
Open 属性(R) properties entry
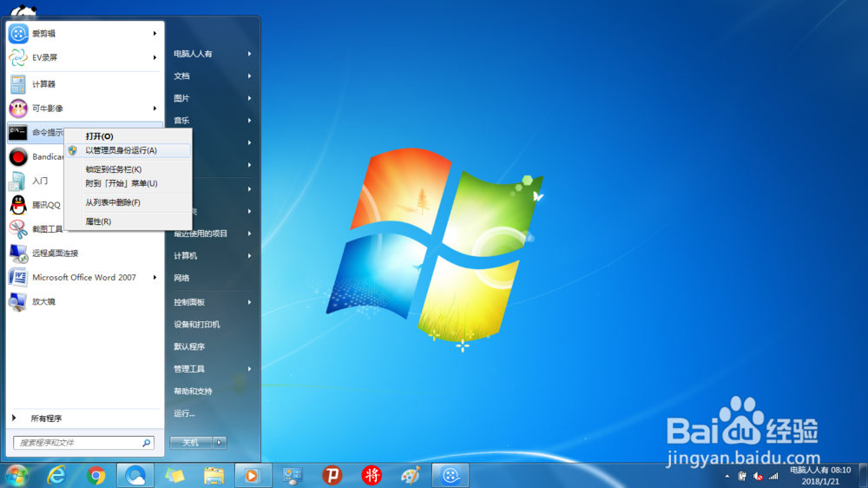[x=128, y=221]
